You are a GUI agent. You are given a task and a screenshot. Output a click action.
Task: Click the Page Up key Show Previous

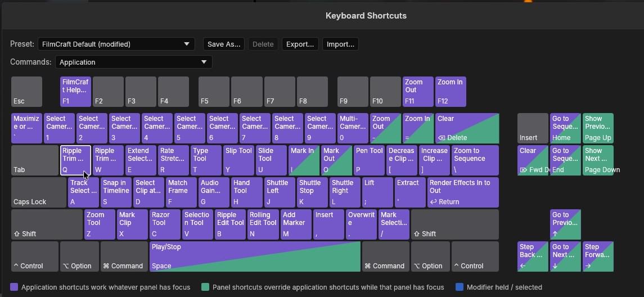tap(598, 128)
